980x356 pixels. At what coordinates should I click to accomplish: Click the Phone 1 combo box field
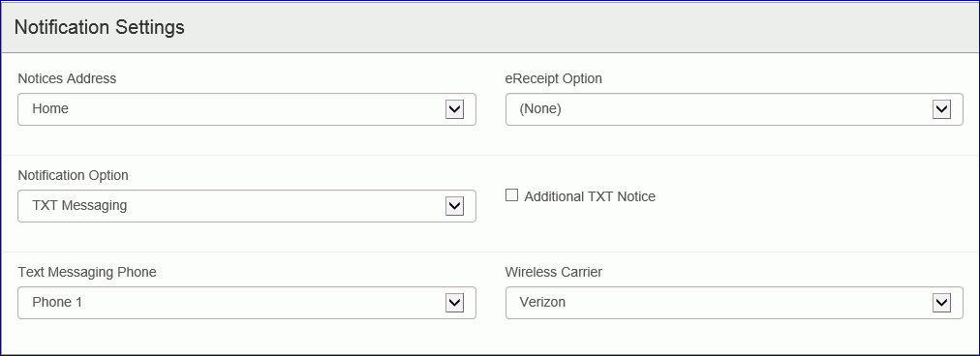[x=247, y=303]
